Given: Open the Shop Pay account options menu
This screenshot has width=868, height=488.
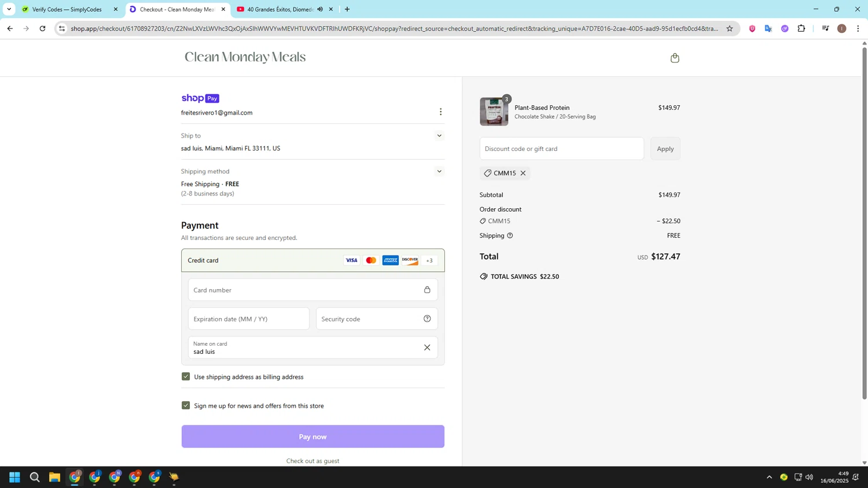Looking at the screenshot, I should pos(440,112).
